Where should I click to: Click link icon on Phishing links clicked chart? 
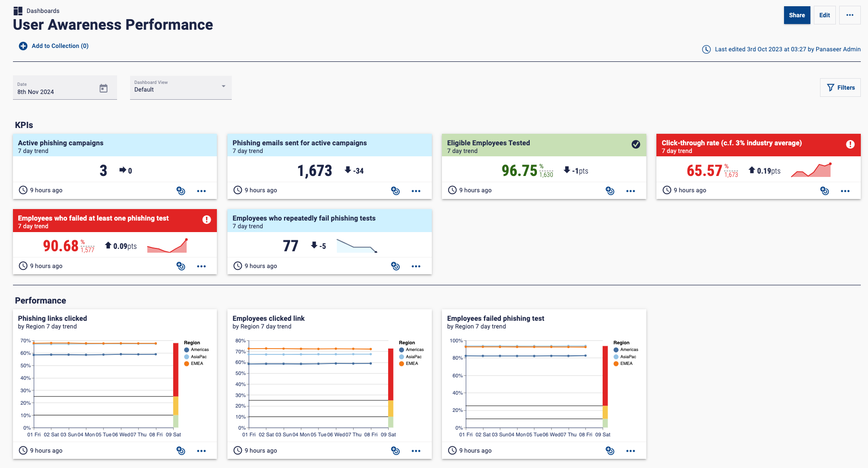click(x=181, y=451)
